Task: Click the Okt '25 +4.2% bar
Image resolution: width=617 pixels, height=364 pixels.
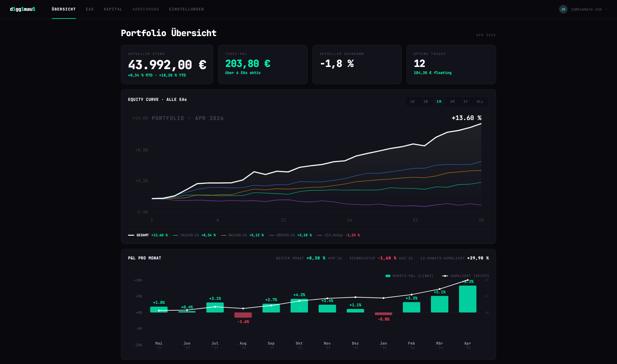Action: [x=299, y=306]
